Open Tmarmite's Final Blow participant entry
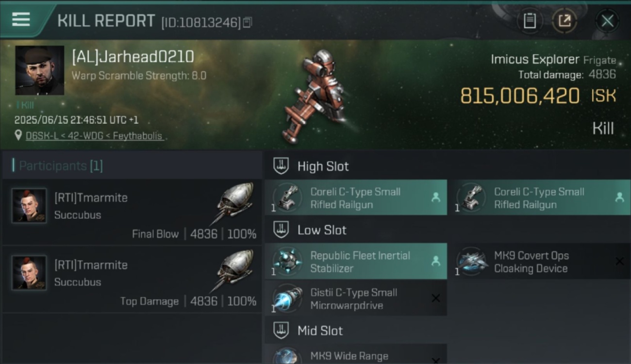 point(132,212)
